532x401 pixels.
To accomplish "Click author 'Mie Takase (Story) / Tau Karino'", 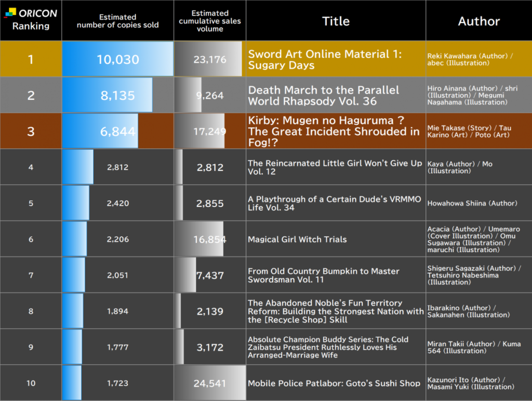I will coord(469,132).
